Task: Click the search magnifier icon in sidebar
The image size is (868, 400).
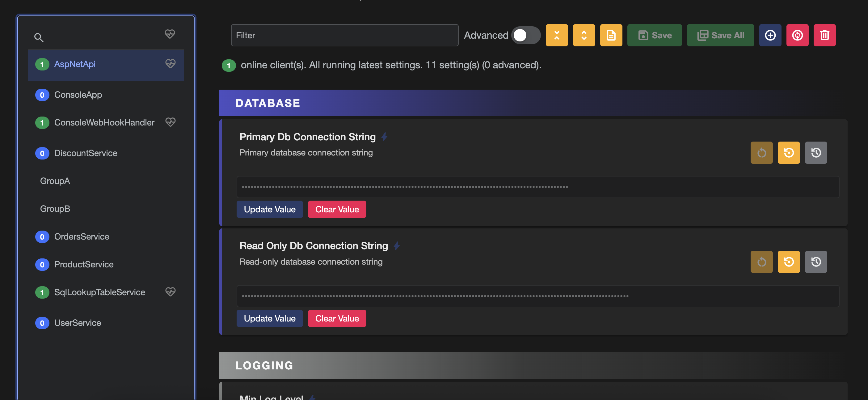Action: [39, 37]
